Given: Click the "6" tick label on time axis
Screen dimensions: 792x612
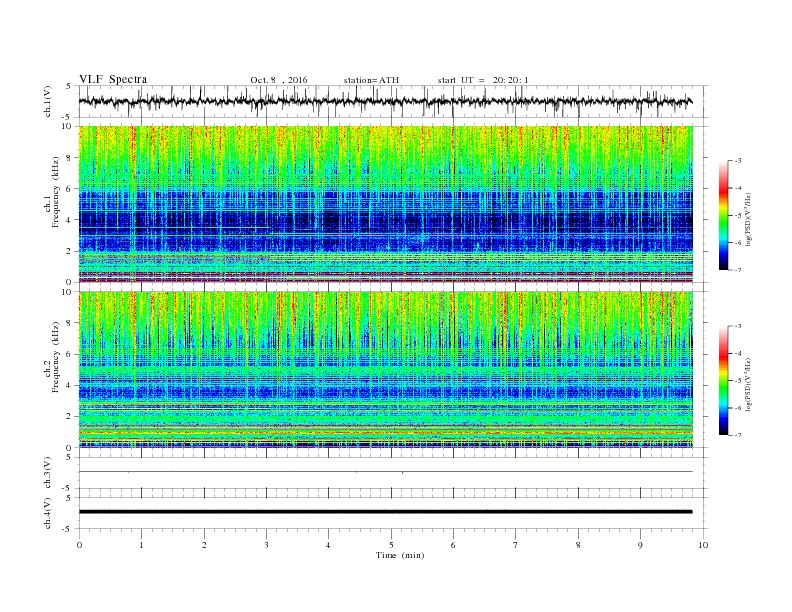Looking at the screenshot, I should point(453,545).
